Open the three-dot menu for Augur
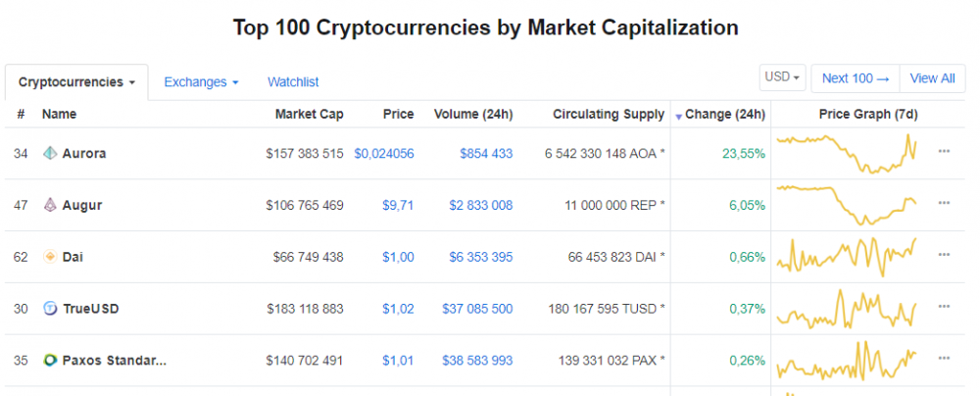The height and width of the screenshot is (396, 980). tap(944, 203)
